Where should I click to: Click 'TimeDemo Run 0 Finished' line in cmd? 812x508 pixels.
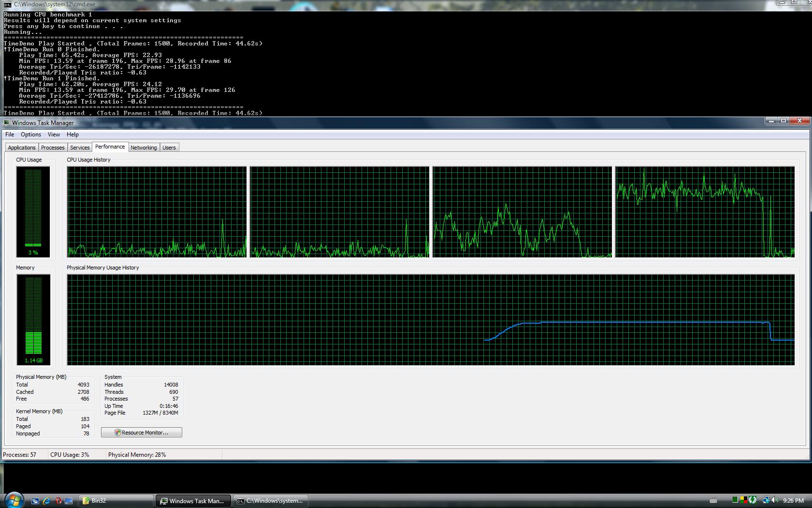tap(52, 49)
